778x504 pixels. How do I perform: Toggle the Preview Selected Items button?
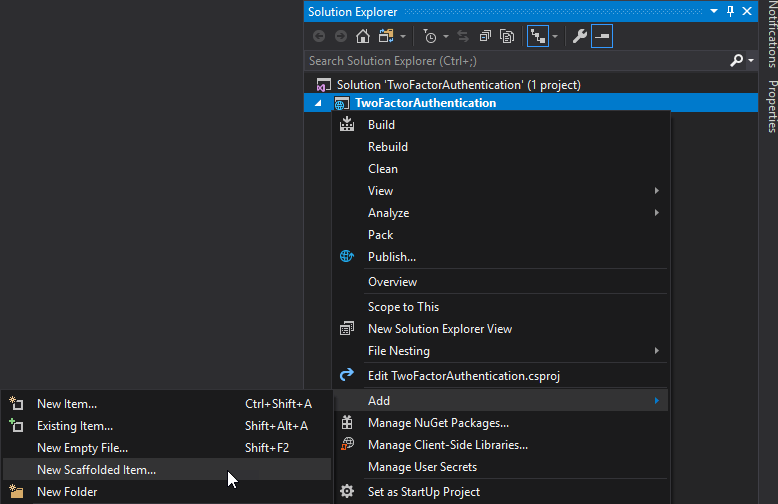[602, 37]
